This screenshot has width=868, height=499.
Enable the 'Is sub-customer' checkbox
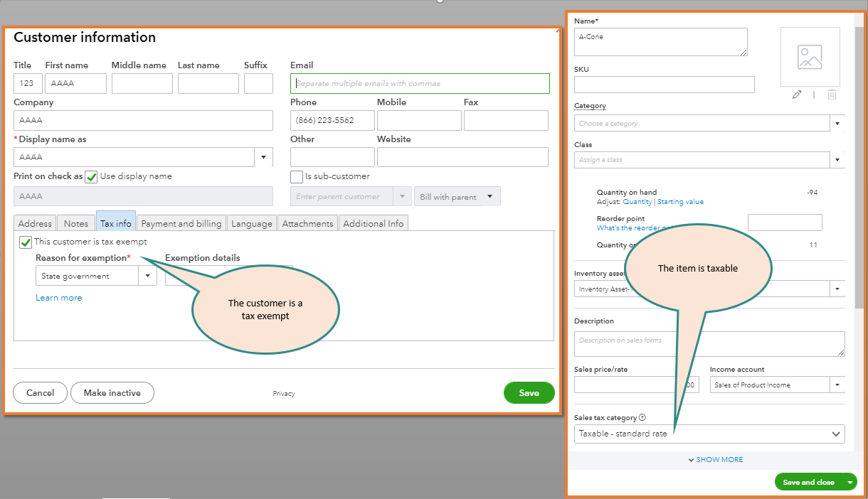pos(297,176)
